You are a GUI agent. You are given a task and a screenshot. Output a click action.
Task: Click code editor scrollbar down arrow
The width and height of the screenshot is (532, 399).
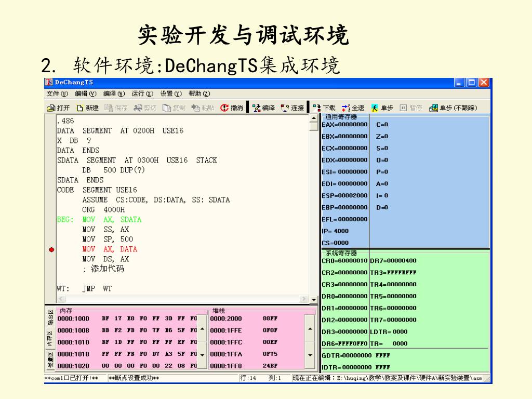[x=314, y=300]
